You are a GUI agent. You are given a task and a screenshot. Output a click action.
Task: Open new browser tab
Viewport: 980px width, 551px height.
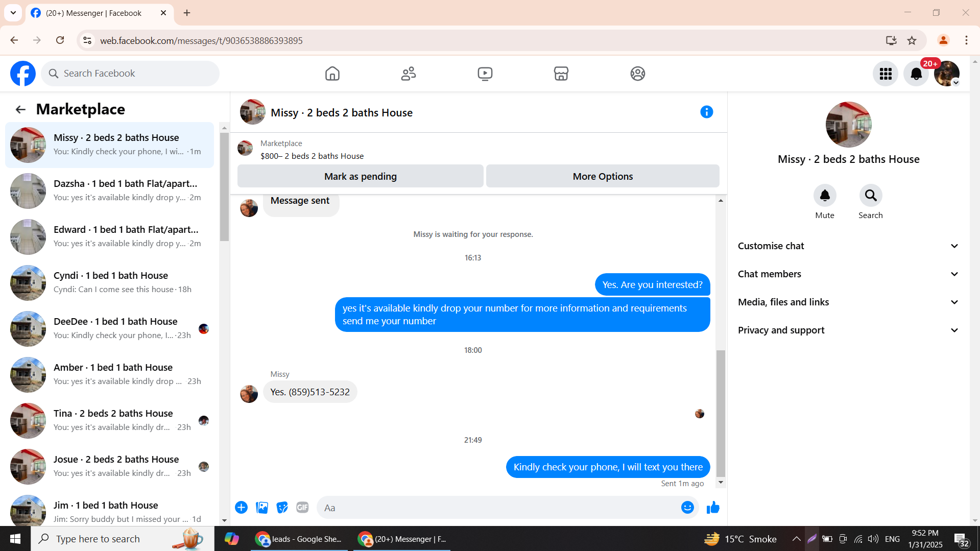(187, 13)
